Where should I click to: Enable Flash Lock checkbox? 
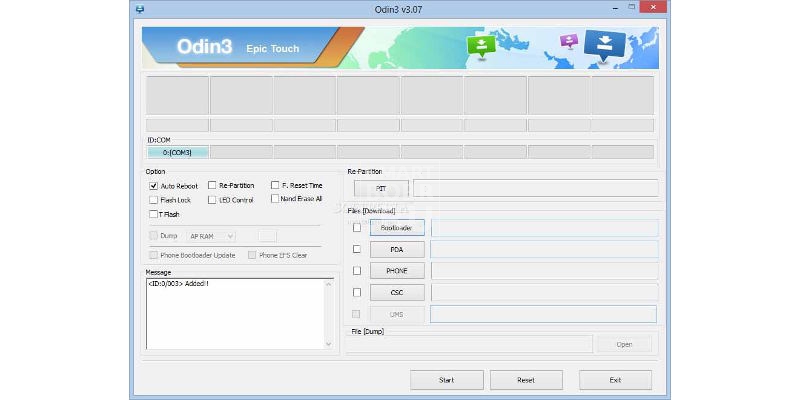[x=154, y=200]
